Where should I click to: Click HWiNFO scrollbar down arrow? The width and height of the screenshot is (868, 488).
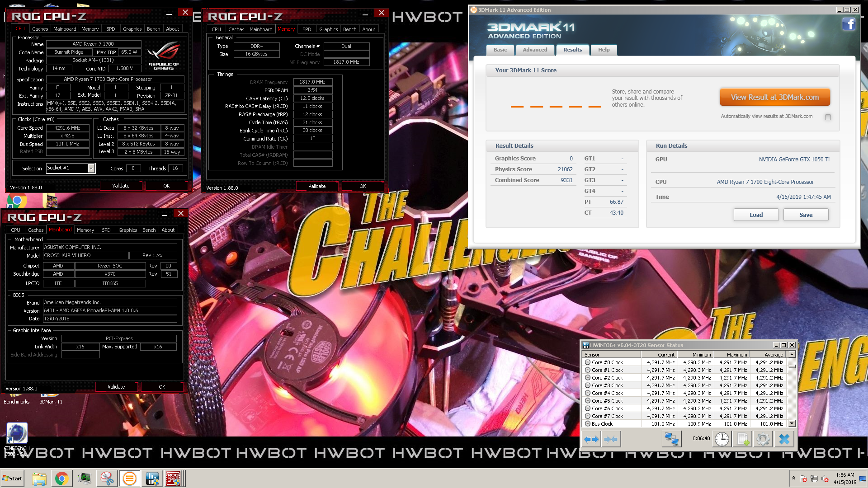(x=792, y=424)
